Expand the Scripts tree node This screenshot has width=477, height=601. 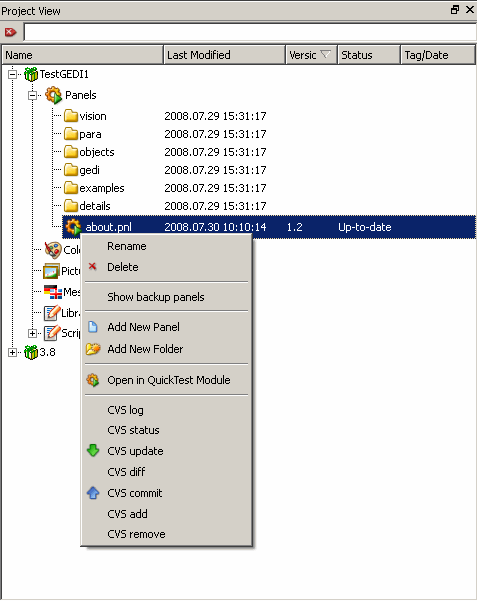(x=33, y=333)
